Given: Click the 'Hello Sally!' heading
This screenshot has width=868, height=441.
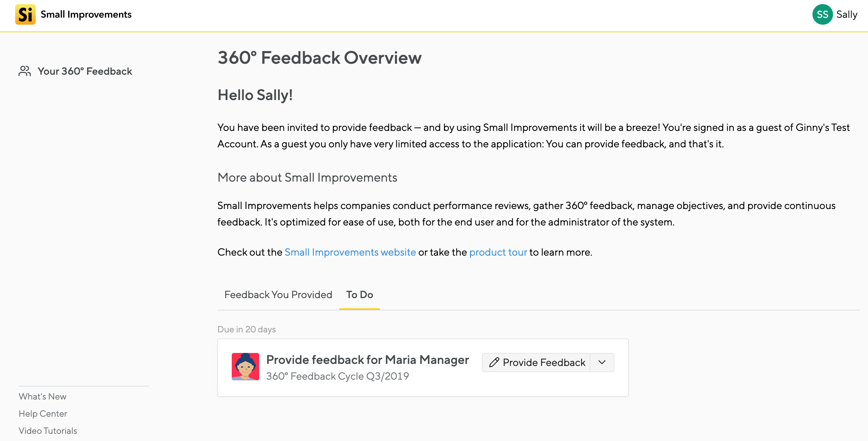Looking at the screenshot, I should [x=255, y=95].
